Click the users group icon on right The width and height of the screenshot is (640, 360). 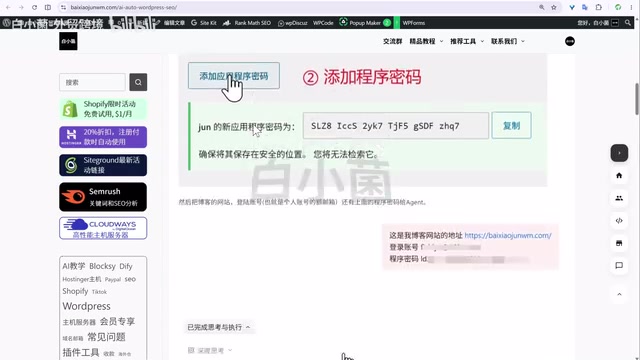pos(619,198)
